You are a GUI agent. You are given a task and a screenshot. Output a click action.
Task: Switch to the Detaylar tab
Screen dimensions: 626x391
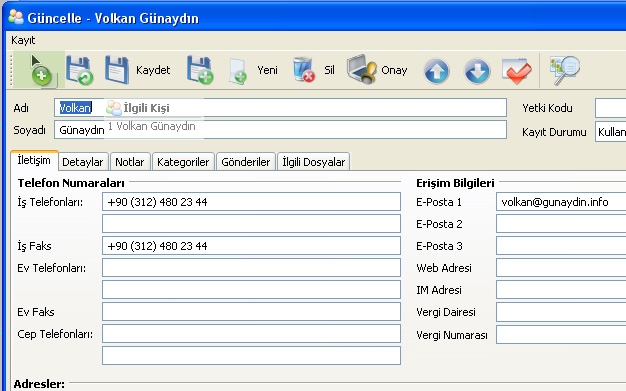point(83,162)
